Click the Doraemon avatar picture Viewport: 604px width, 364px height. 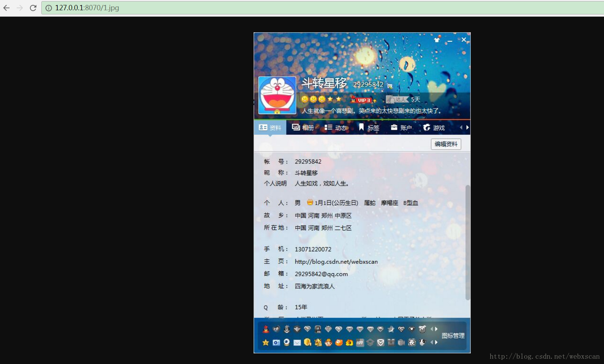[x=277, y=95]
